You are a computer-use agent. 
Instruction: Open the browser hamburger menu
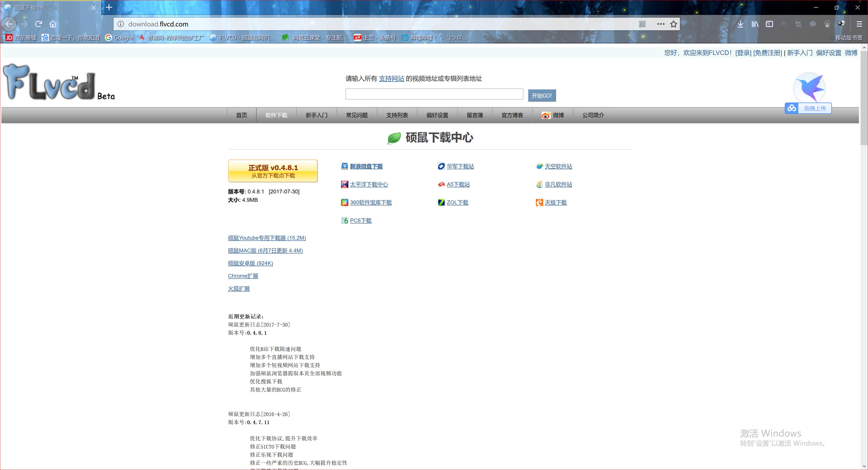tap(860, 24)
